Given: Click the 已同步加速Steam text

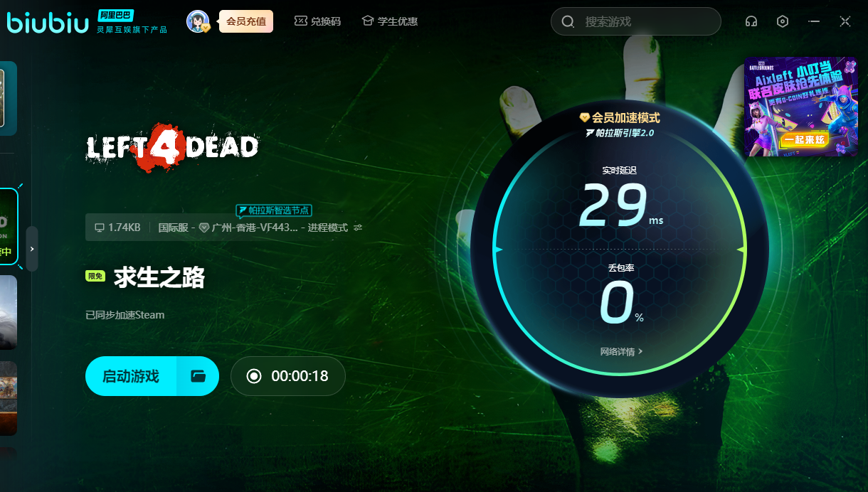Looking at the screenshot, I should (x=125, y=315).
